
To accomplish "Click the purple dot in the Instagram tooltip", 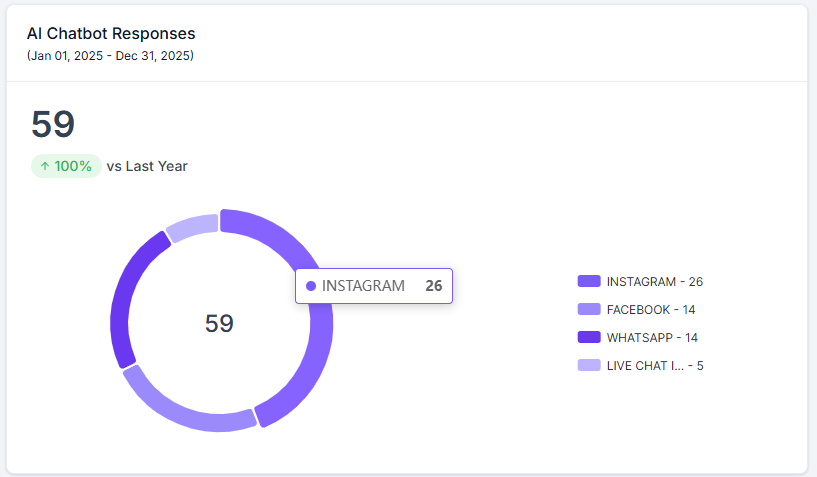I will 311,286.
